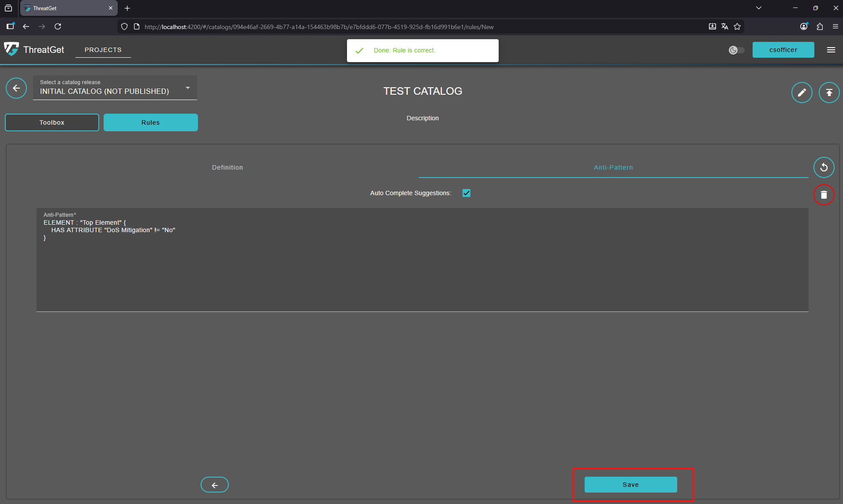Open the browser tab list chevron
Image resolution: width=843 pixels, height=504 pixels.
(x=759, y=8)
